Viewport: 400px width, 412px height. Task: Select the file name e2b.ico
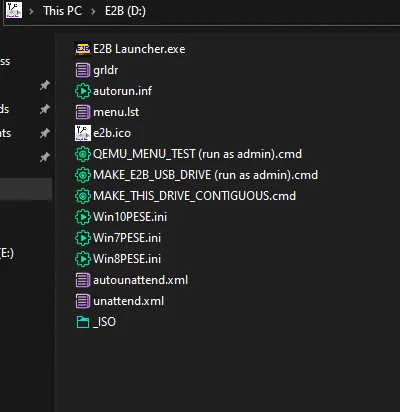pos(112,133)
